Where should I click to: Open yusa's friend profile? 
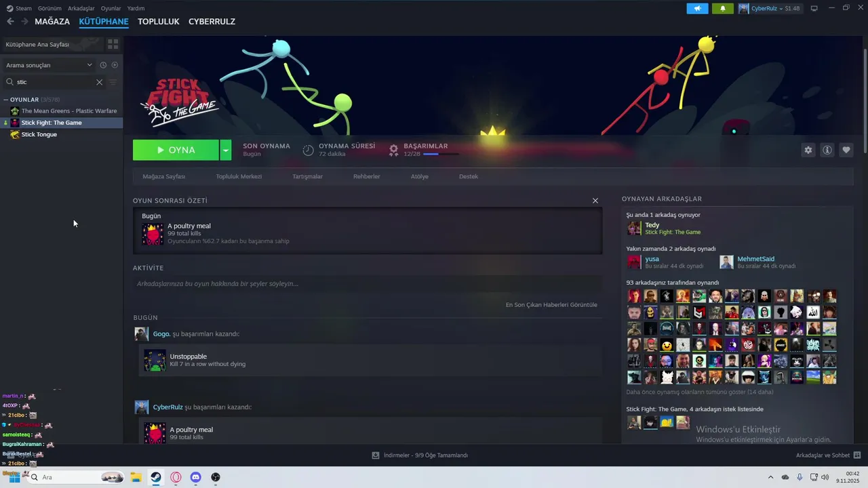click(x=651, y=259)
